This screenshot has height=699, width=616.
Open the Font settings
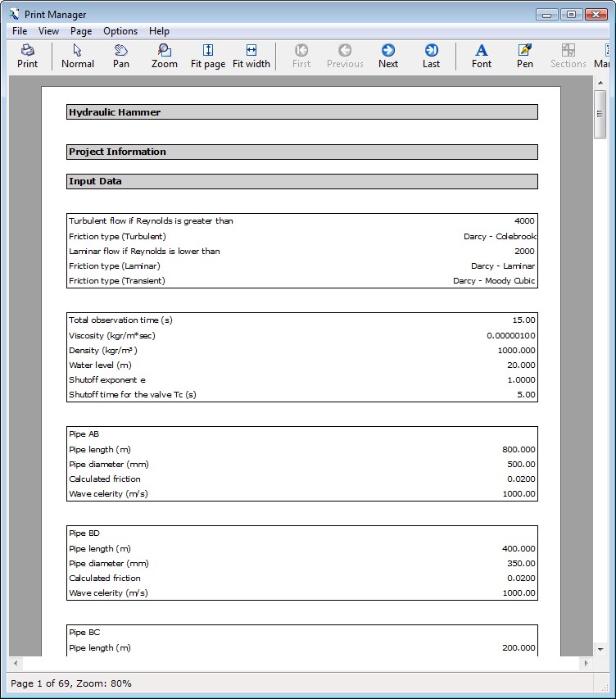click(x=482, y=56)
